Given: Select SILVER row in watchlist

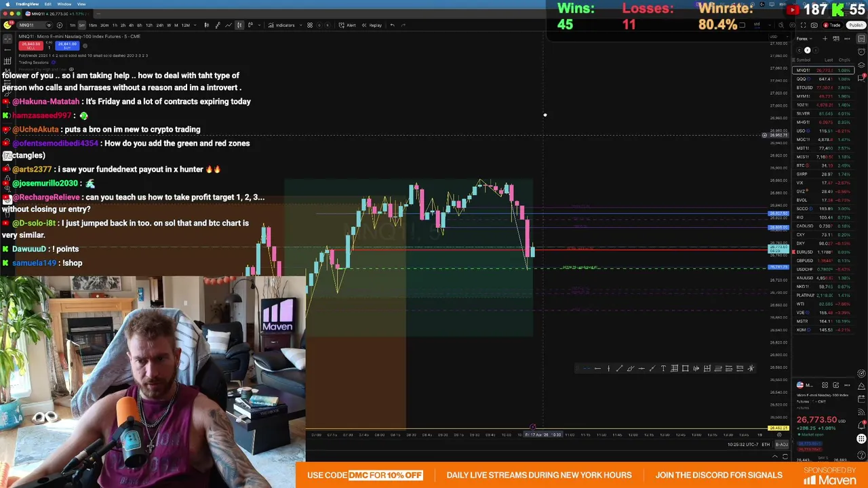Looking at the screenshot, I should tap(823, 114).
